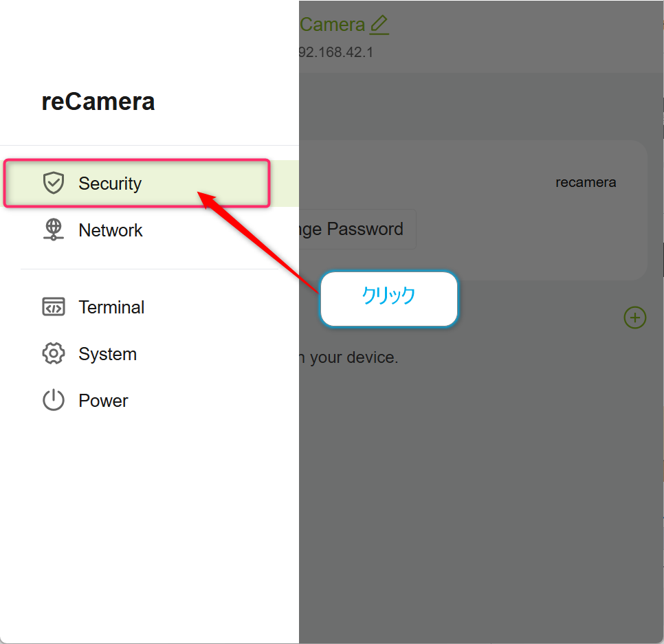Viewport: 664px width, 644px height.
Task: Click the クリック callout bubble
Action: (x=389, y=299)
